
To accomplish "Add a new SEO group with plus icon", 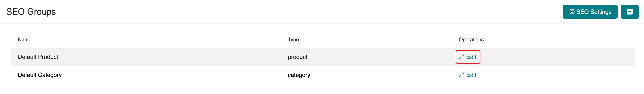I will pyautogui.click(x=630, y=12).
